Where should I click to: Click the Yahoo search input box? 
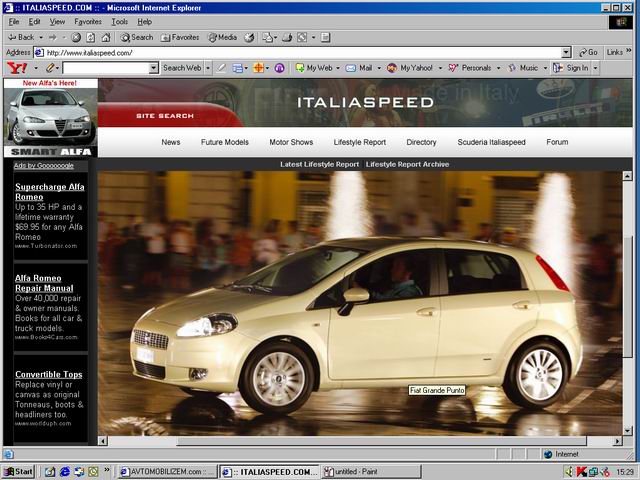pos(106,68)
